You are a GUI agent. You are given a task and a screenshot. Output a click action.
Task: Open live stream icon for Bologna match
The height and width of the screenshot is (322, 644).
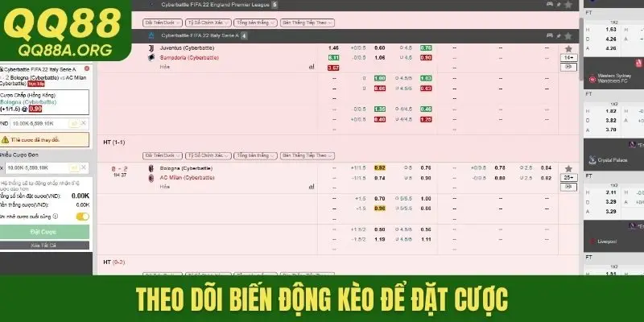[x=568, y=187]
